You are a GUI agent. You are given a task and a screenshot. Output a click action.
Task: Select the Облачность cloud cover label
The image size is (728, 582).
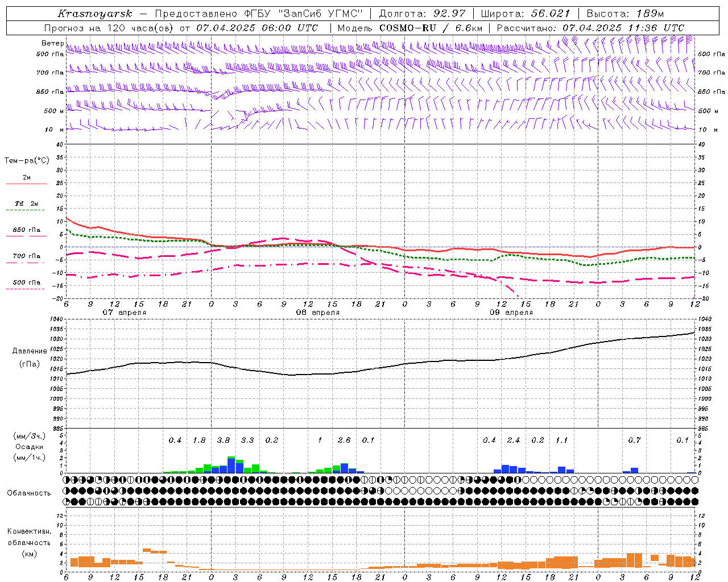pyautogui.click(x=29, y=493)
